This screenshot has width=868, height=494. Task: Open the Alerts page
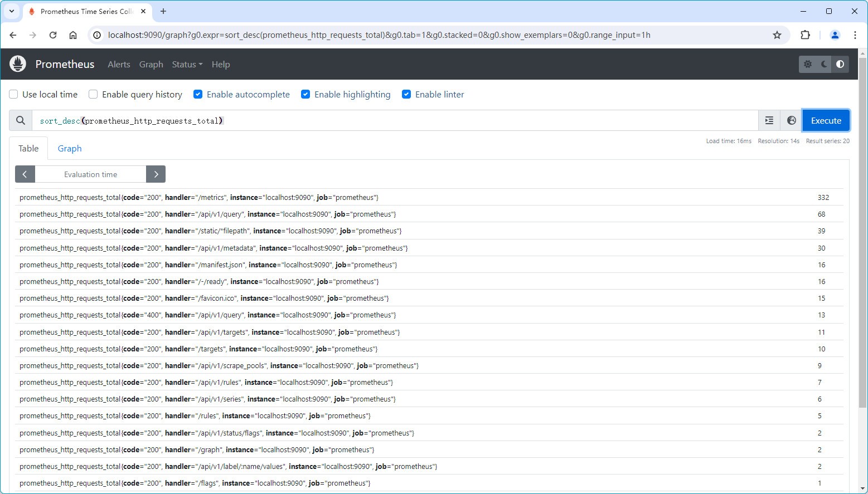119,64
